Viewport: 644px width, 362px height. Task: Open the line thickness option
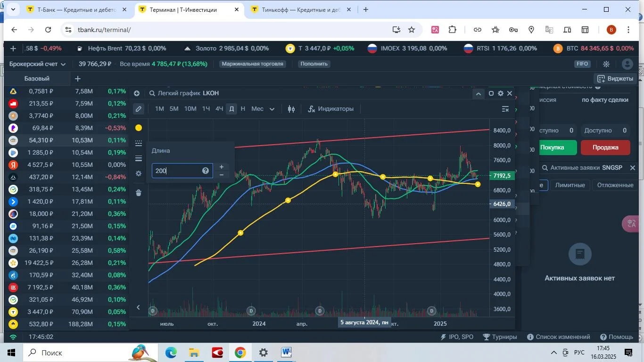139,158
